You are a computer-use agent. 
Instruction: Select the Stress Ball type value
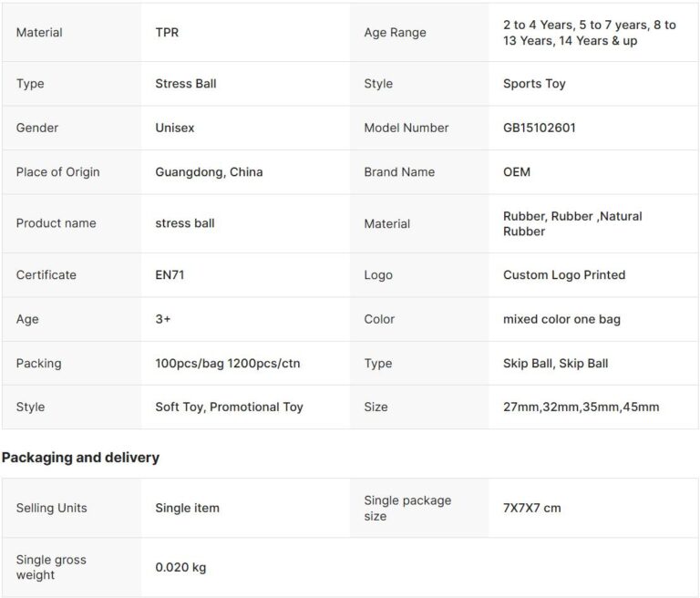pos(186,84)
